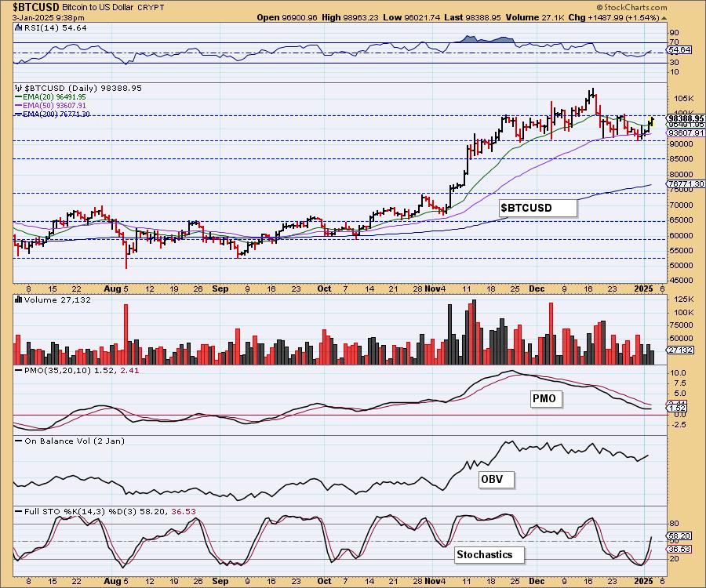Click the '$BTCUSD (Daily) 98388.95' legend text

pos(82,88)
